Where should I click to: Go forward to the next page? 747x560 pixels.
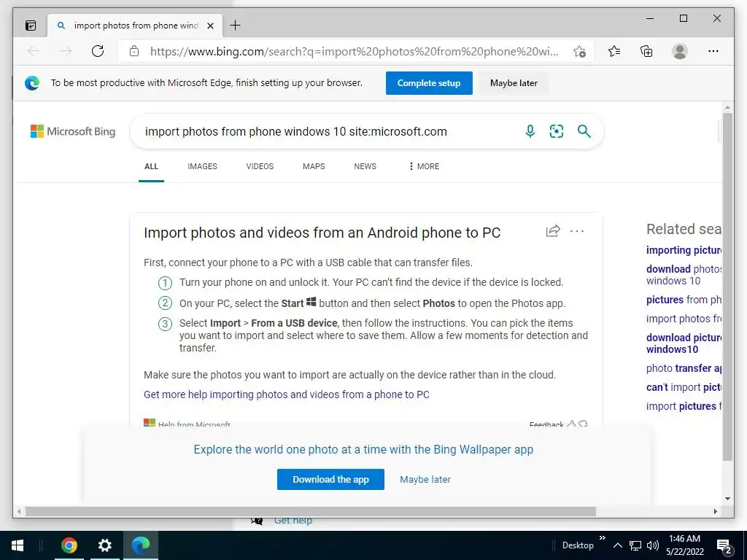pyautogui.click(x=66, y=51)
